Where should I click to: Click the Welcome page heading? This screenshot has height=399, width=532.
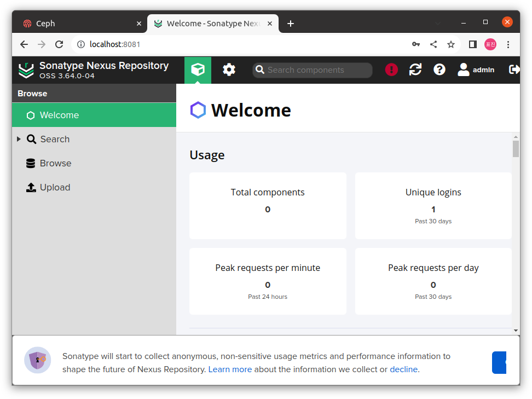click(251, 110)
